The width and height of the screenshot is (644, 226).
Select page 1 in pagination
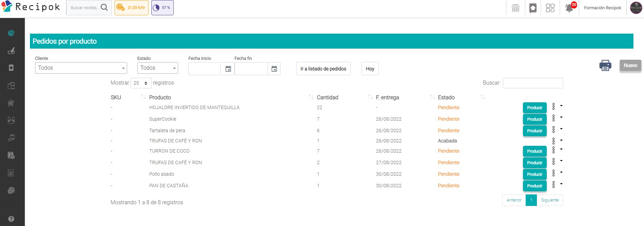531,200
